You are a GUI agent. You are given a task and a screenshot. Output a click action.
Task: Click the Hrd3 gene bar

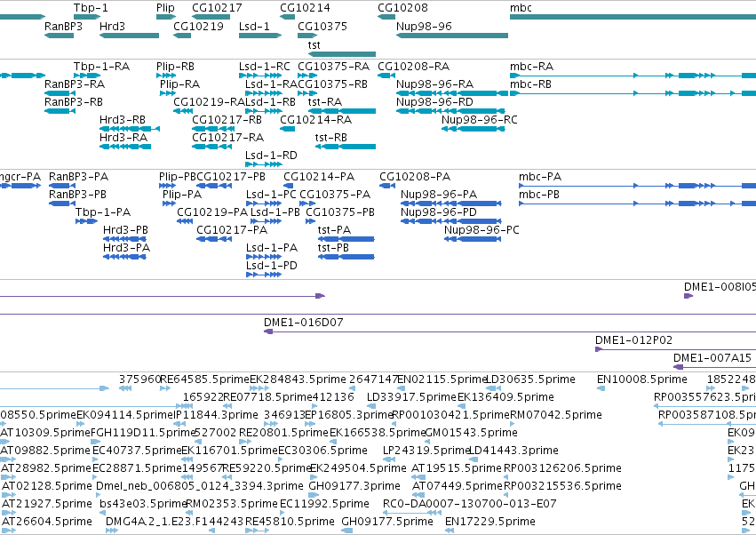[129, 36]
